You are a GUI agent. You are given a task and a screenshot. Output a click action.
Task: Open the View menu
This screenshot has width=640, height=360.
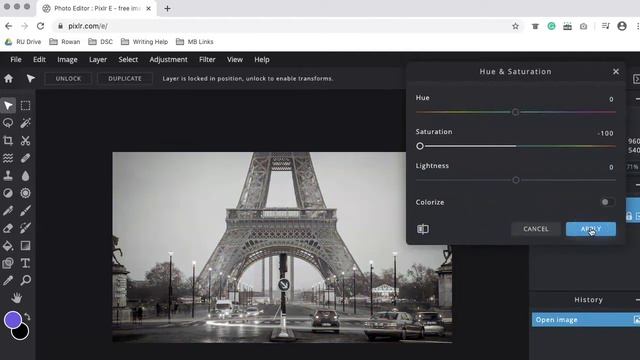235,60
